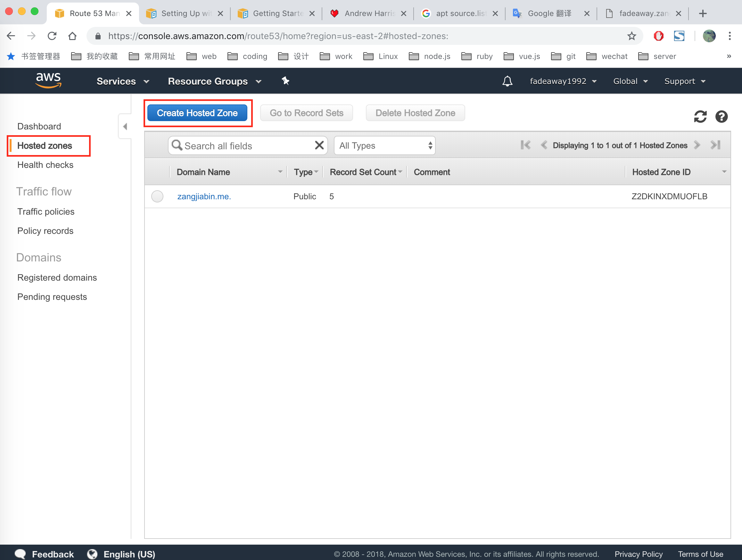Sort by Domain Name column header
Viewport: 742px width, 560px height.
(x=203, y=172)
